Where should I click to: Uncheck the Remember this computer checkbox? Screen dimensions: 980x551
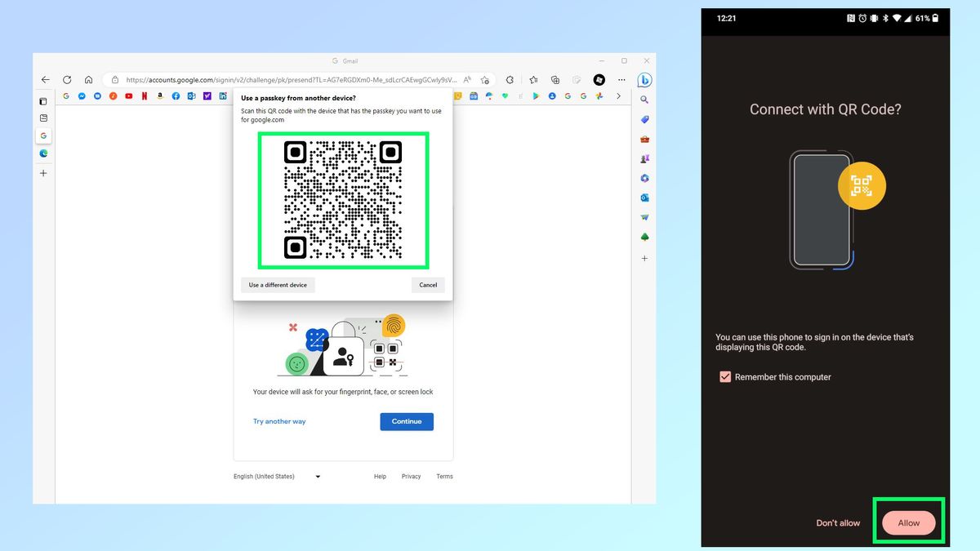[x=725, y=376]
